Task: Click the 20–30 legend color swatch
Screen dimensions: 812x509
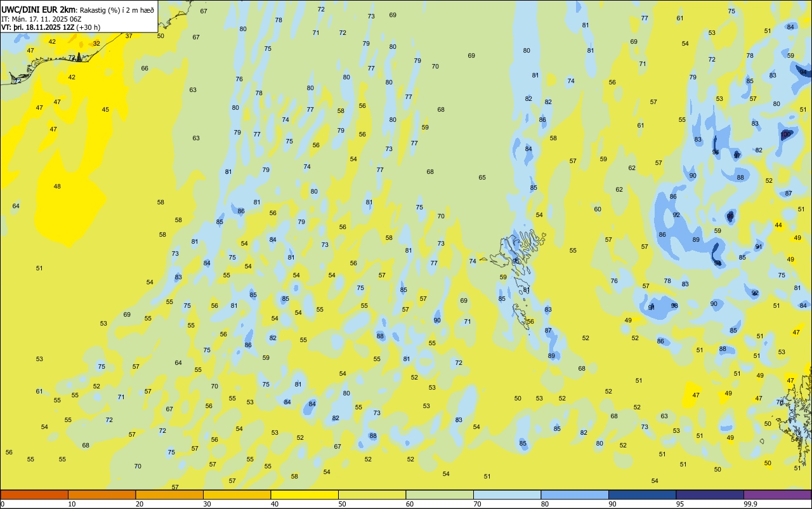Action: pos(169,494)
